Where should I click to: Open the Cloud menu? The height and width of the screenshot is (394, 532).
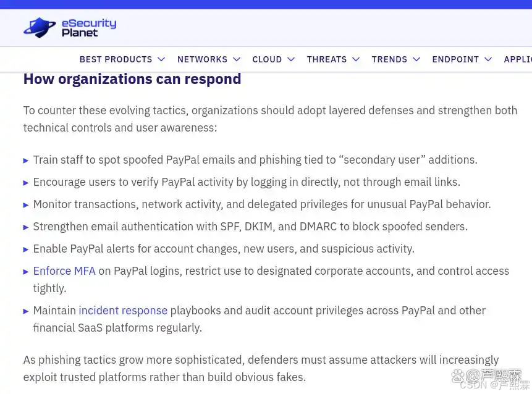(267, 59)
